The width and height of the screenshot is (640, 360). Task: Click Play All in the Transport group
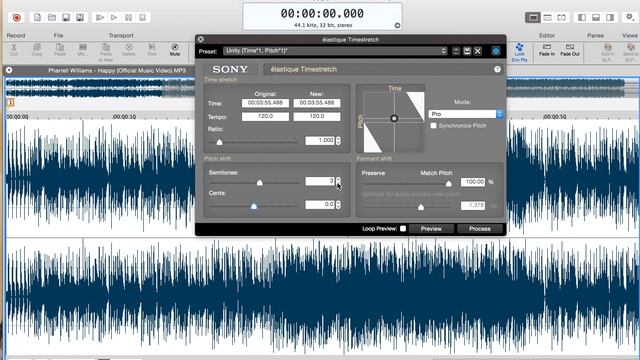pos(100,17)
